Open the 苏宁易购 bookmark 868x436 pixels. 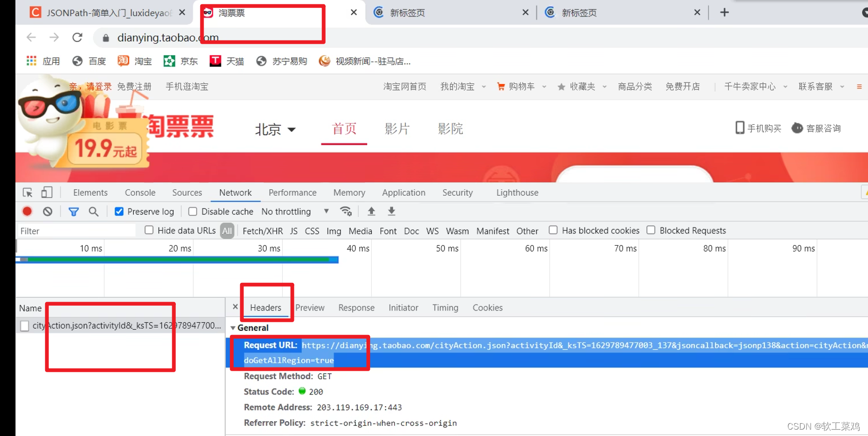click(x=282, y=61)
